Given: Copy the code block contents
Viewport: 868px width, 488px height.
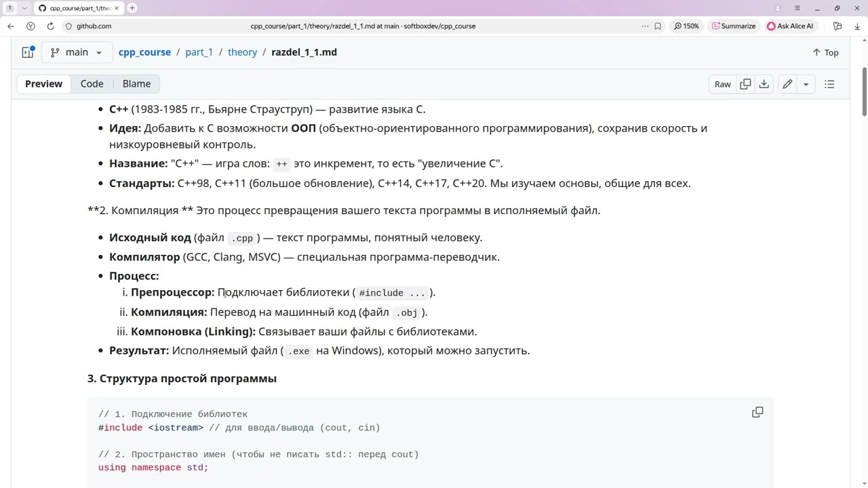Looking at the screenshot, I should point(757,412).
